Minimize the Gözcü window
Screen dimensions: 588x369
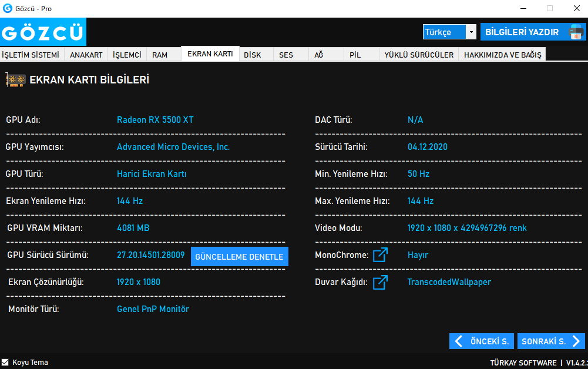tap(523, 8)
